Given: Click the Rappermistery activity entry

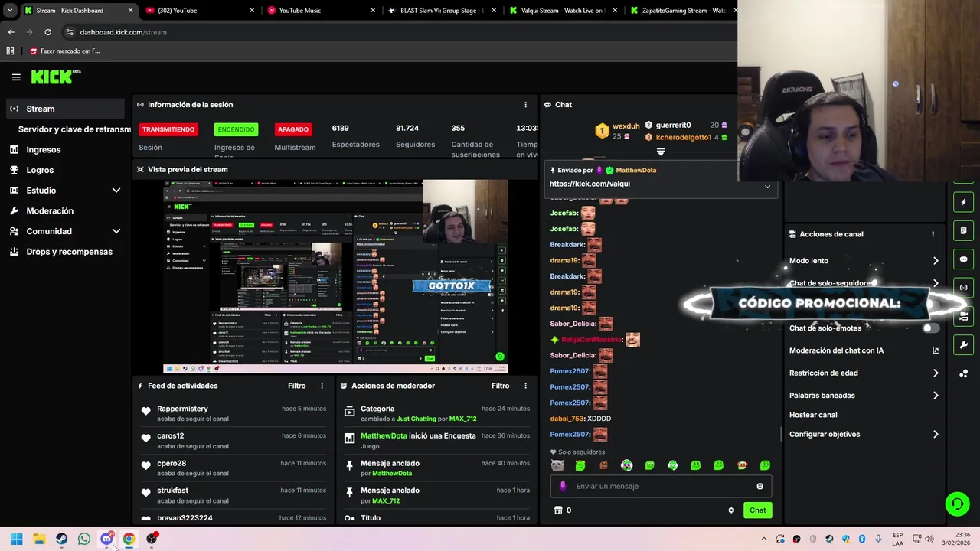Looking at the screenshot, I should (233, 413).
